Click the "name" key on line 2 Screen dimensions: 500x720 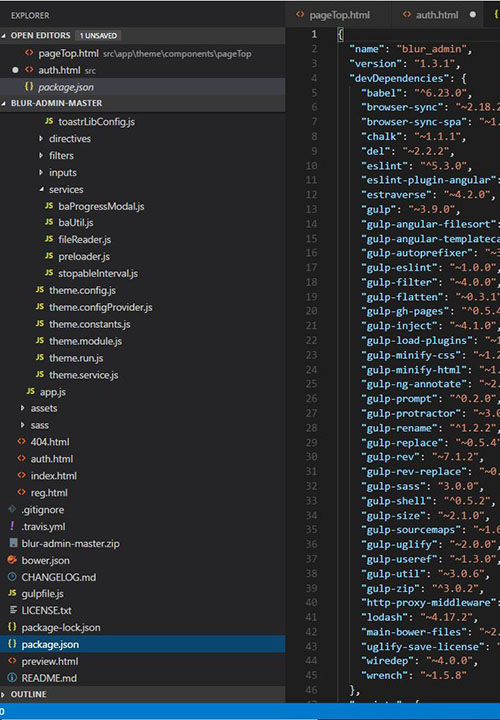[367, 49]
